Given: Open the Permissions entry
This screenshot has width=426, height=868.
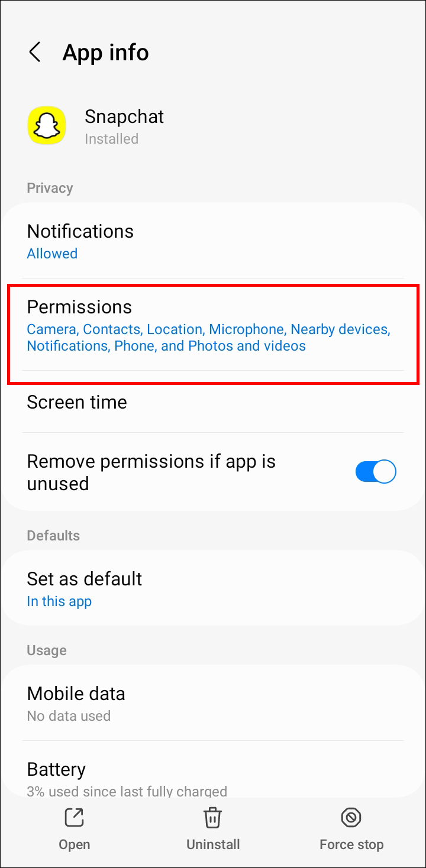Looking at the screenshot, I should tap(213, 325).
